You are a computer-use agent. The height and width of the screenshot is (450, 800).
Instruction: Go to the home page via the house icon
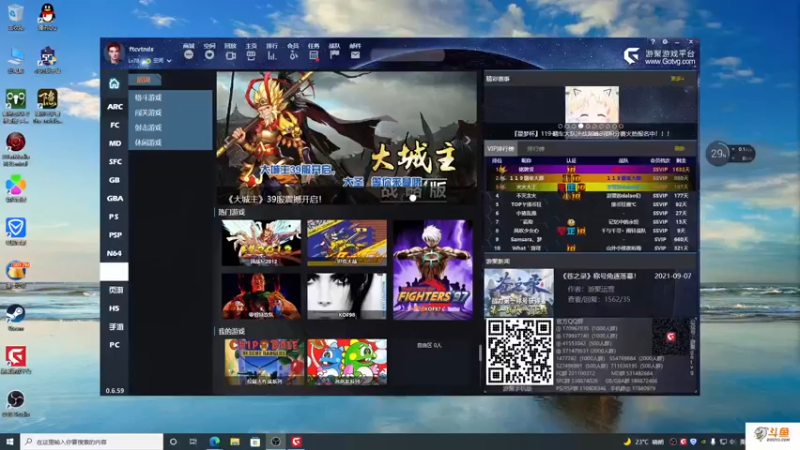[x=114, y=84]
